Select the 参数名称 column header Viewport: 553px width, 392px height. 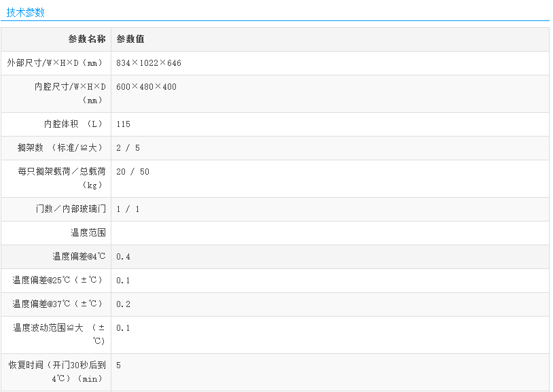coord(86,39)
